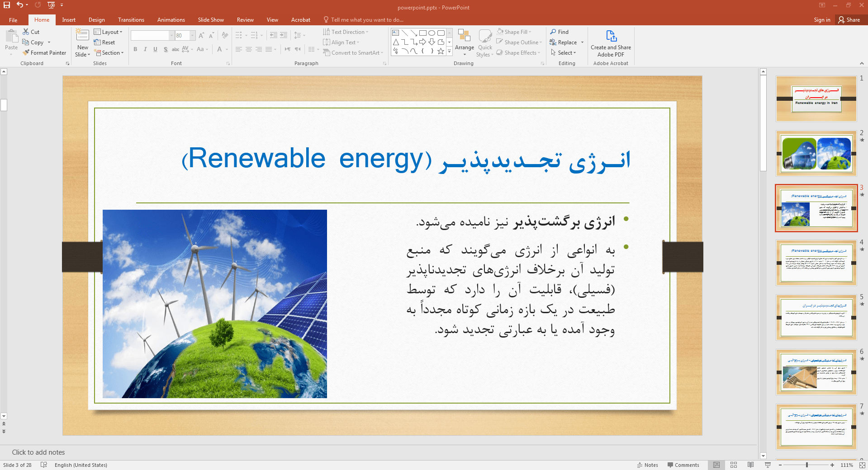Toggle bold formatting

click(x=135, y=49)
